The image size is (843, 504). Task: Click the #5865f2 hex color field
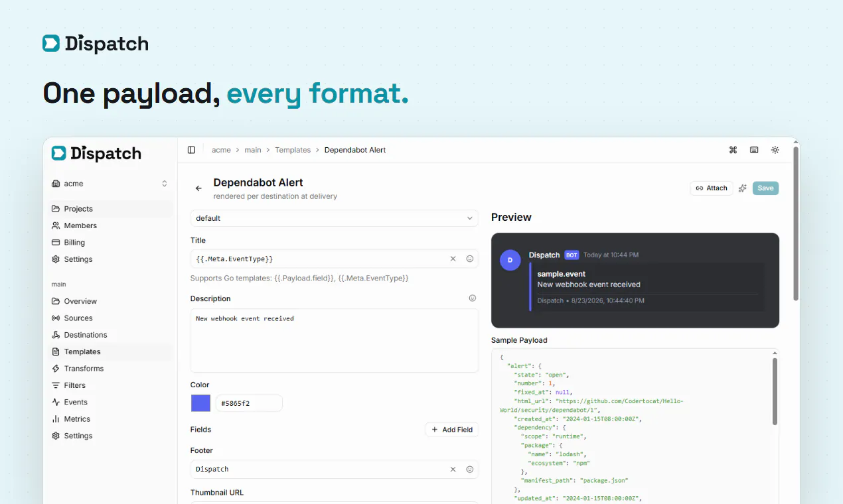(249, 403)
